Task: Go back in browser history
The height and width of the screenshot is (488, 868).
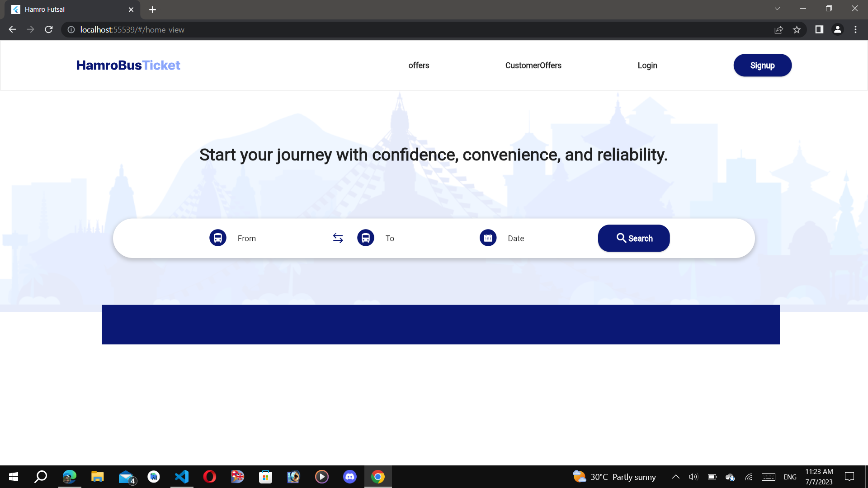Action: click(x=12, y=29)
